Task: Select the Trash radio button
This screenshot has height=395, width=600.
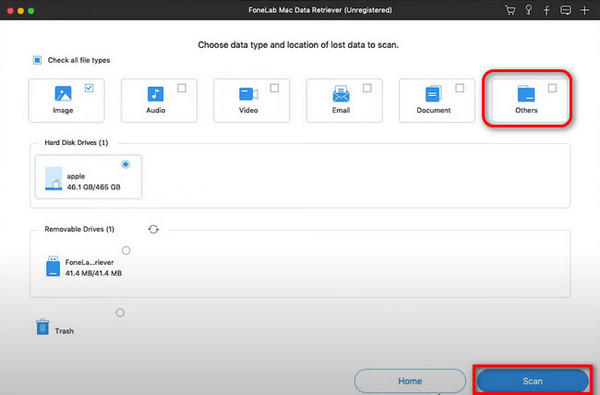Action: [x=120, y=312]
